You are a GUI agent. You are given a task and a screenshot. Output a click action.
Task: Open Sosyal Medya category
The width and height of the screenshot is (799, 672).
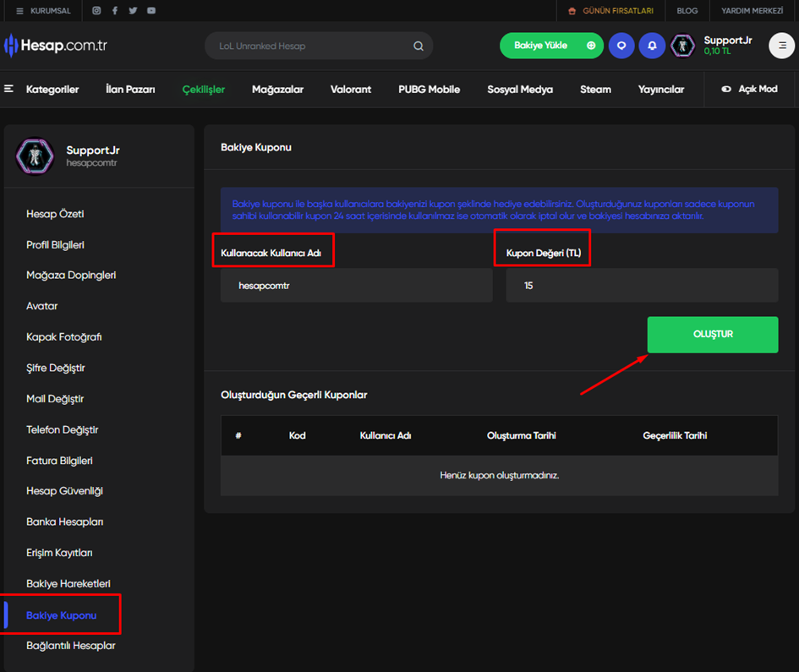[520, 89]
